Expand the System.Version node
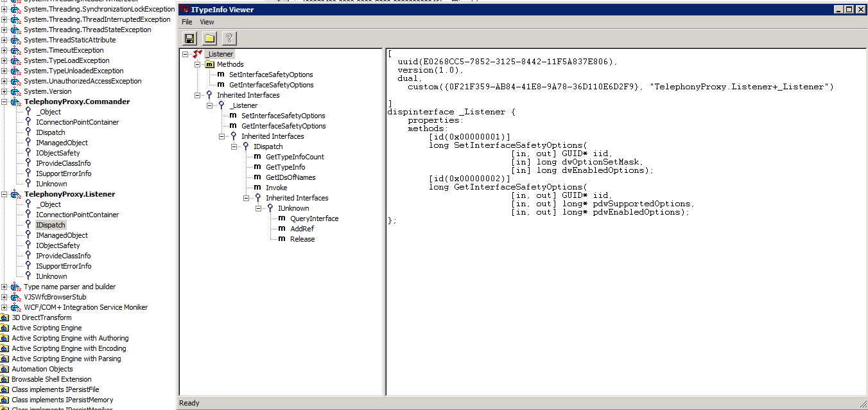 pyautogui.click(x=4, y=91)
